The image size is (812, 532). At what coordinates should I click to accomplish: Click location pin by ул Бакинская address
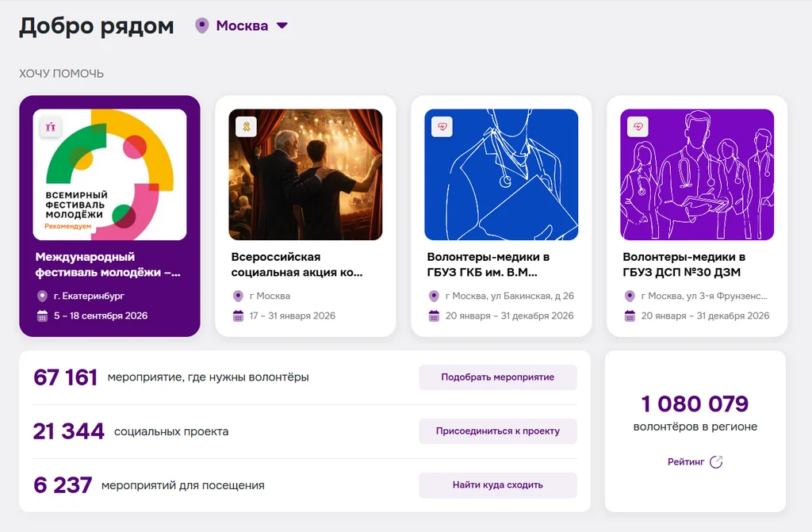pos(434,296)
